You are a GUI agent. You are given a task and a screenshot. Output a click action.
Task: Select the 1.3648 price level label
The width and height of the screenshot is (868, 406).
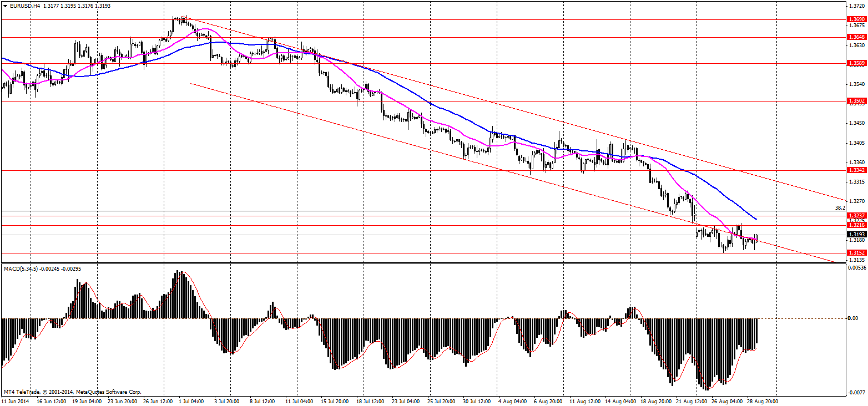[x=856, y=37]
